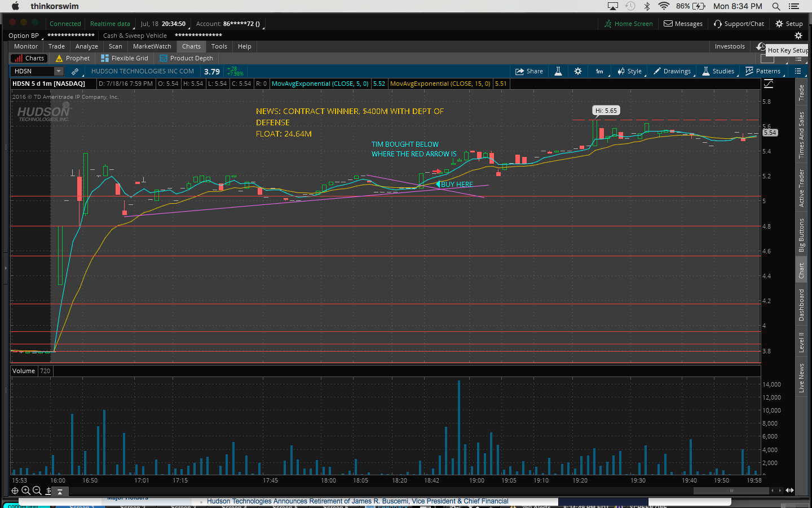Open Support/Chat headset
The image size is (812, 508).
tap(739, 24)
